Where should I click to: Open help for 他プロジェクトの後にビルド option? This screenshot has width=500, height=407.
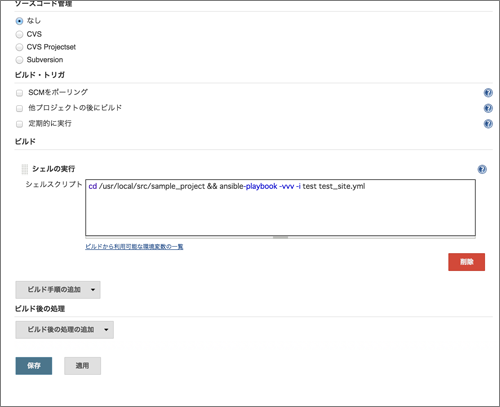(488, 108)
